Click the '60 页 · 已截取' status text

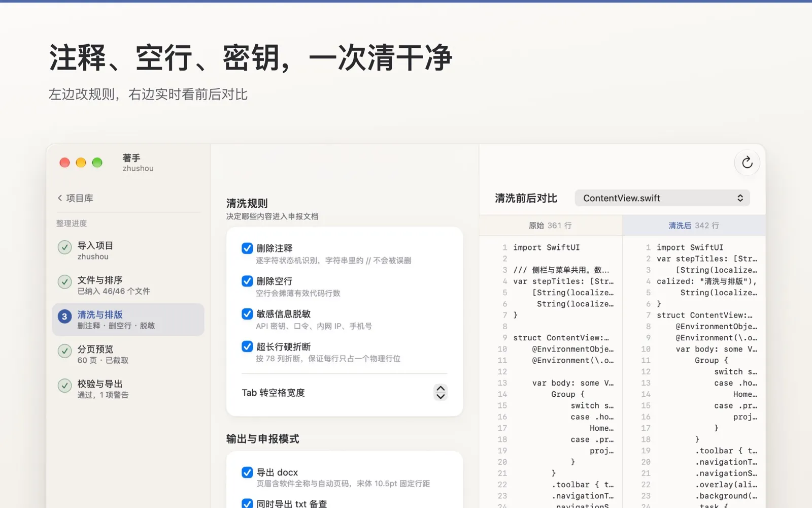point(103,360)
